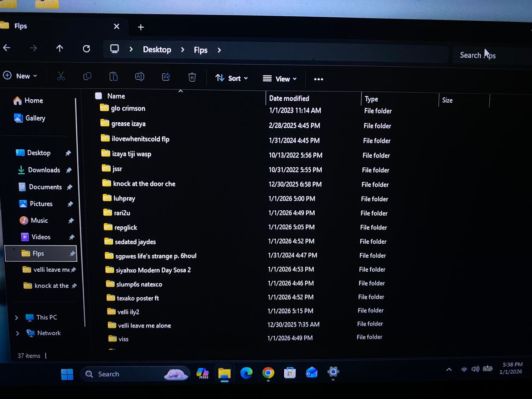Open Outlook from the taskbar
The width and height of the screenshot is (532, 399).
coord(311,372)
